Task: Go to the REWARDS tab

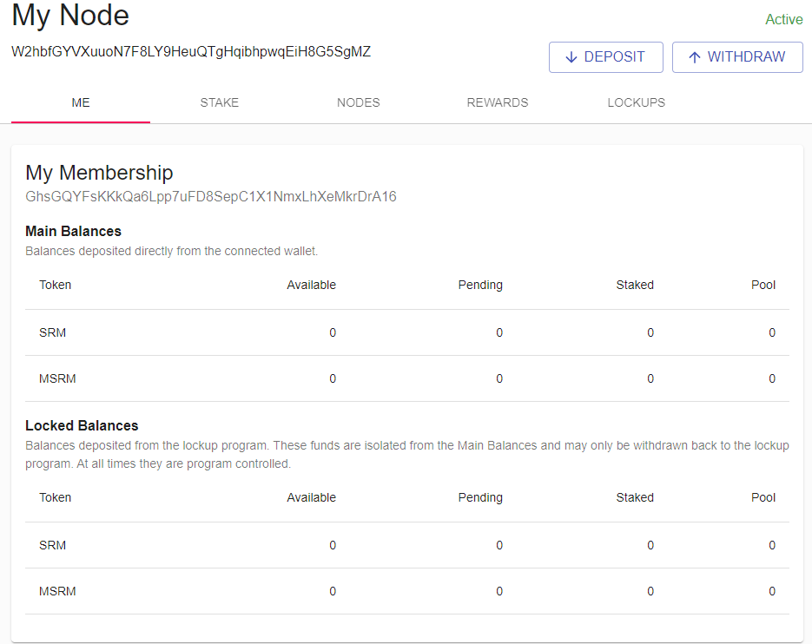Action: 498,102
